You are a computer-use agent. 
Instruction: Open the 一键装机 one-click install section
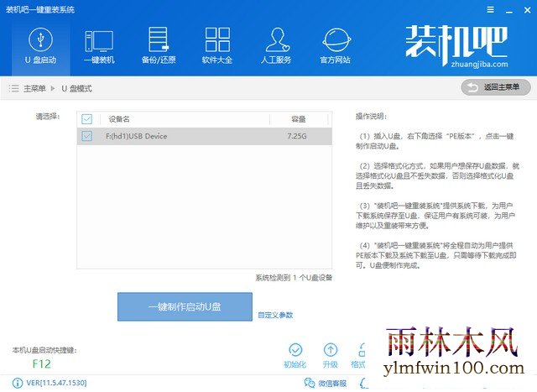coord(99,47)
